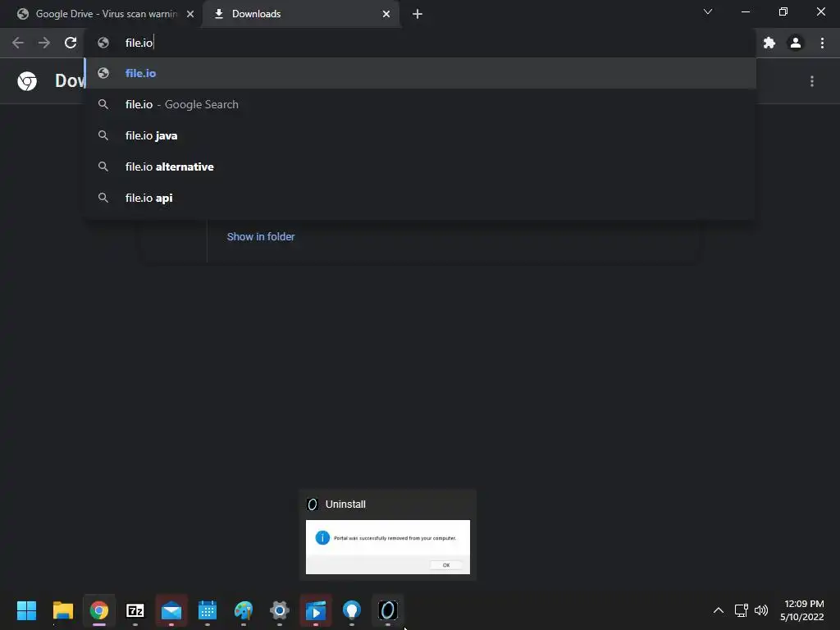Open Settings gear on the taskbar
Screen dimensions: 840x630
pyautogui.click(x=280, y=610)
